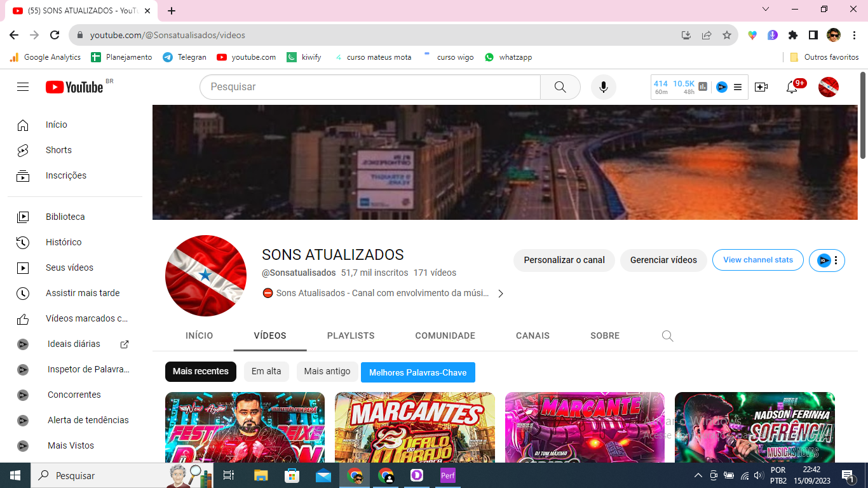Click the page vertical scrollbar
Image resolution: width=868 pixels, height=488 pixels.
pos(863,114)
